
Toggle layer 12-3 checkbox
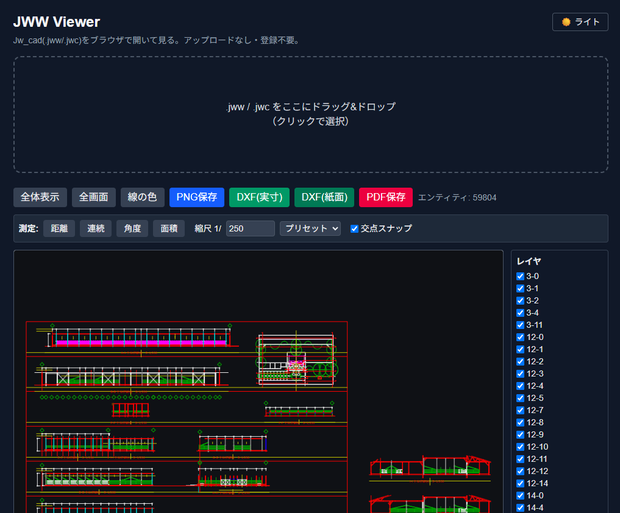(x=520, y=374)
